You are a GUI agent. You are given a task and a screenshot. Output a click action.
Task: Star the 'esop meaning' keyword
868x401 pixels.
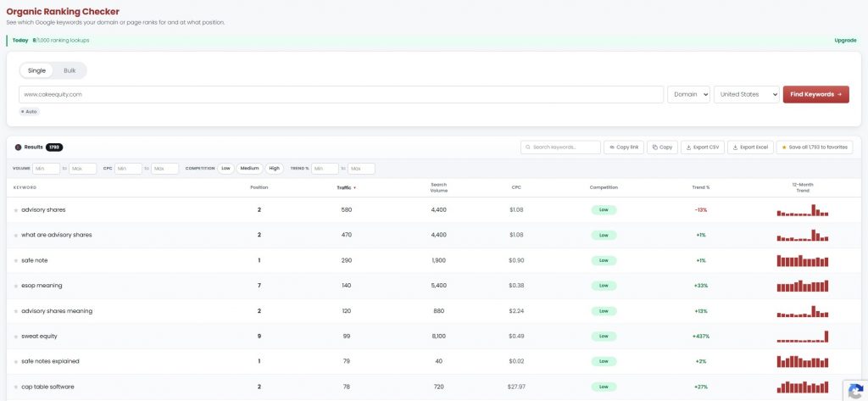coord(15,287)
